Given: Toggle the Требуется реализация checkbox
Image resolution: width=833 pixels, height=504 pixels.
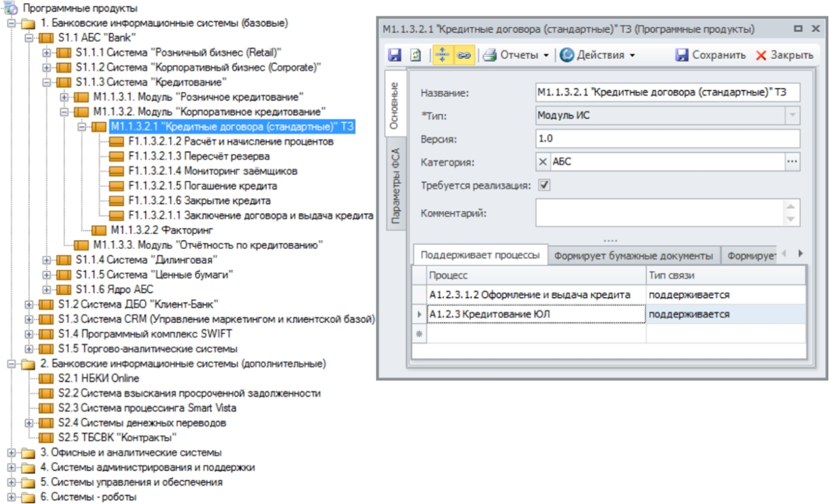Looking at the screenshot, I should 544,185.
